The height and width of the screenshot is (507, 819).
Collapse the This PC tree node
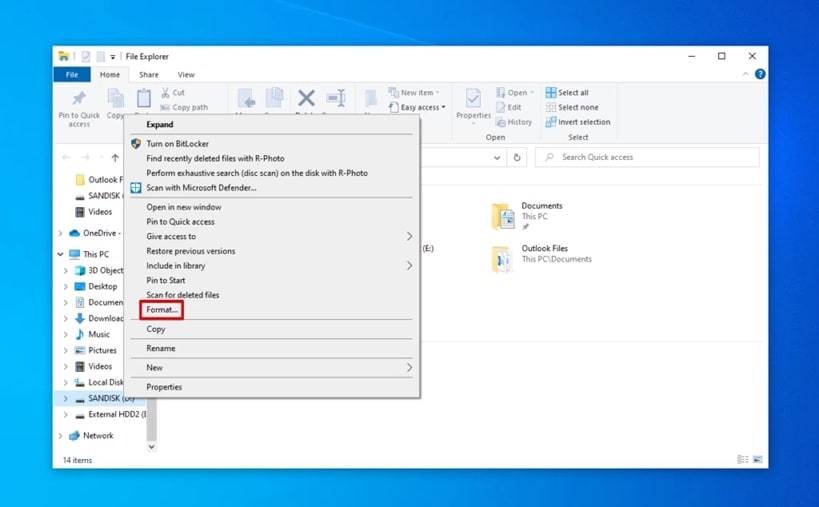click(60, 254)
